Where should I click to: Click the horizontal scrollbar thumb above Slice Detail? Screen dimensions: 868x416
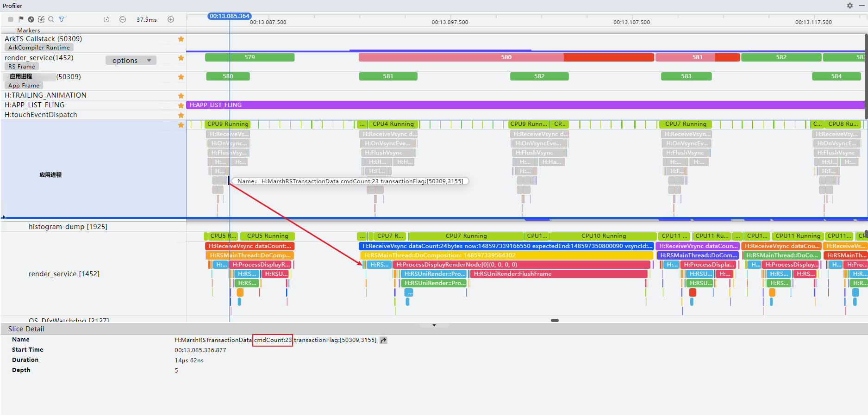coord(555,320)
